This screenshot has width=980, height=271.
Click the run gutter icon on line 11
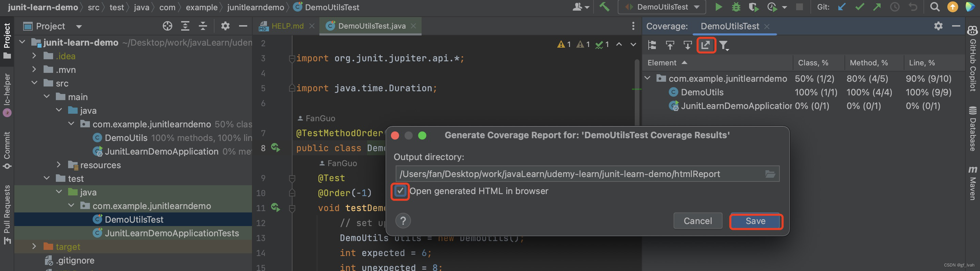(x=275, y=207)
